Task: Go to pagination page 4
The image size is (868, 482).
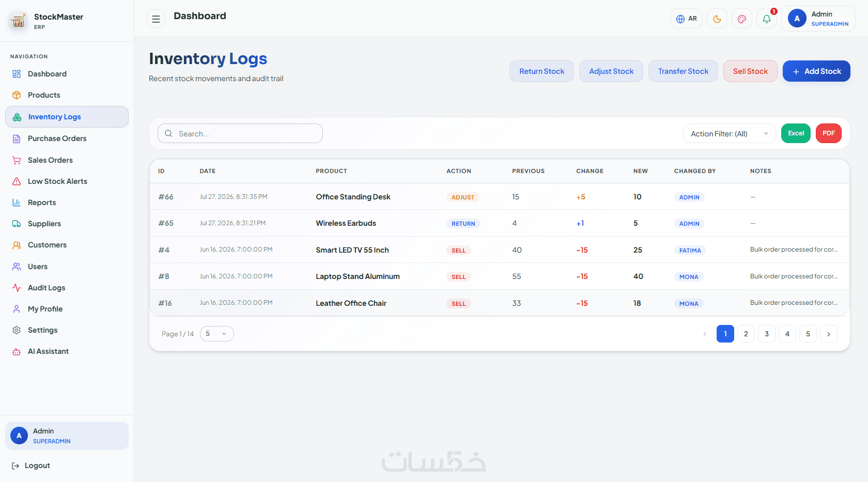Action: 787,334
